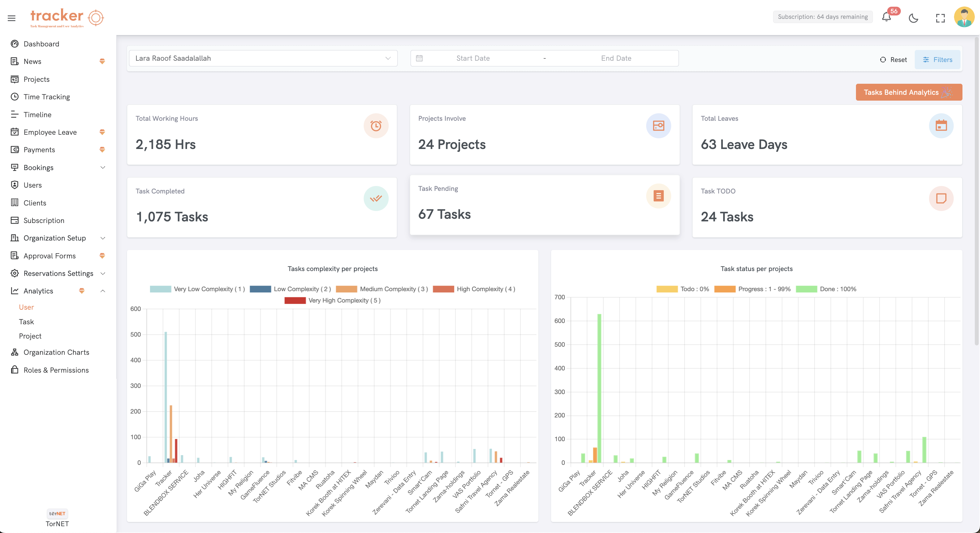Toggle the Analytics menu sort indicator
Viewport: 980px width, 533px height.
(x=82, y=291)
